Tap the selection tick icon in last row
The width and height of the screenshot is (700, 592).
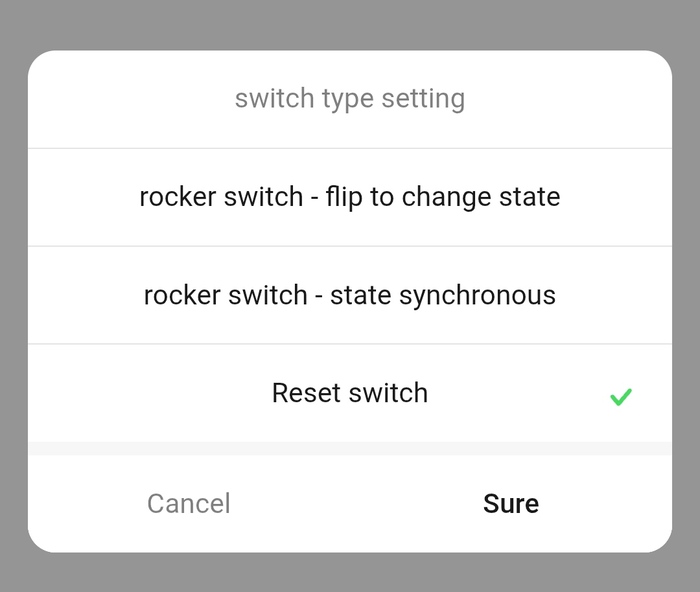click(x=621, y=397)
